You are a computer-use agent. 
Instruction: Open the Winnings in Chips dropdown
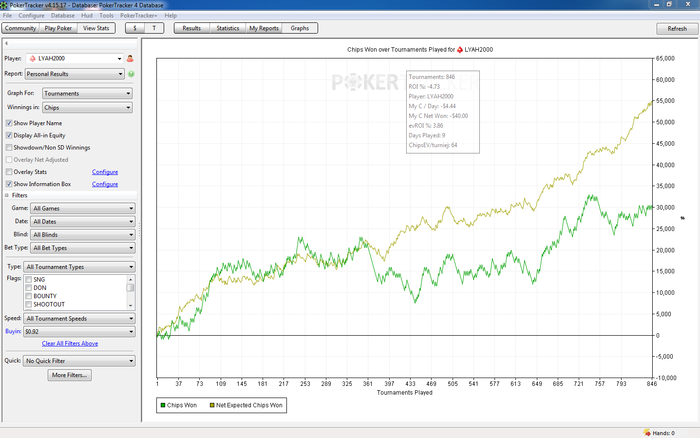tap(88, 108)
